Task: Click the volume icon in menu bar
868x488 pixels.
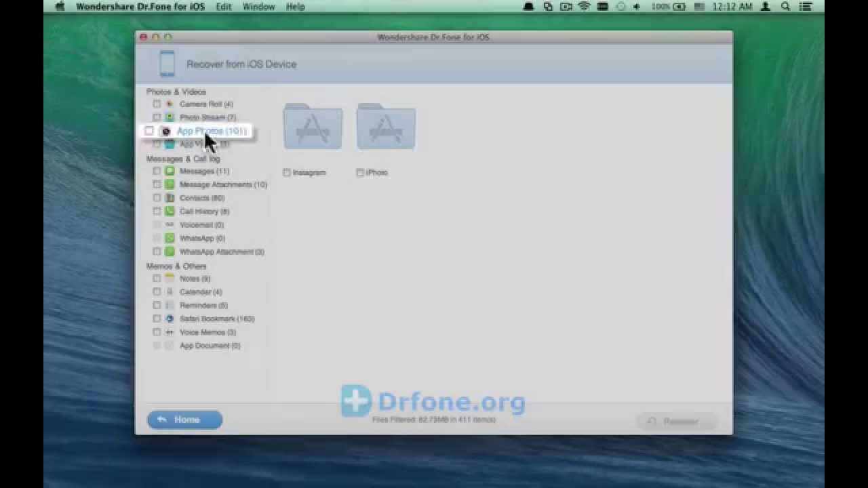Action: (x=637, y=7)
